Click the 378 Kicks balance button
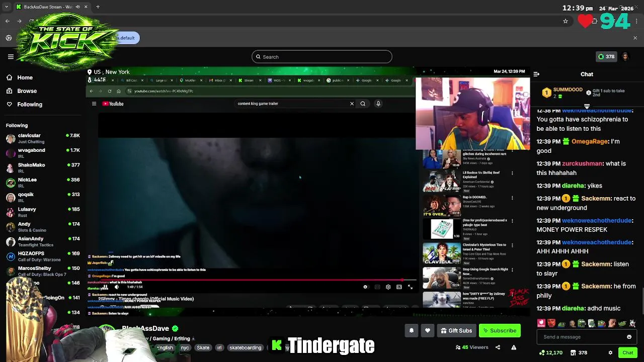Image resolution: width=644 pixels, height=362 pixels. (606, 57)
